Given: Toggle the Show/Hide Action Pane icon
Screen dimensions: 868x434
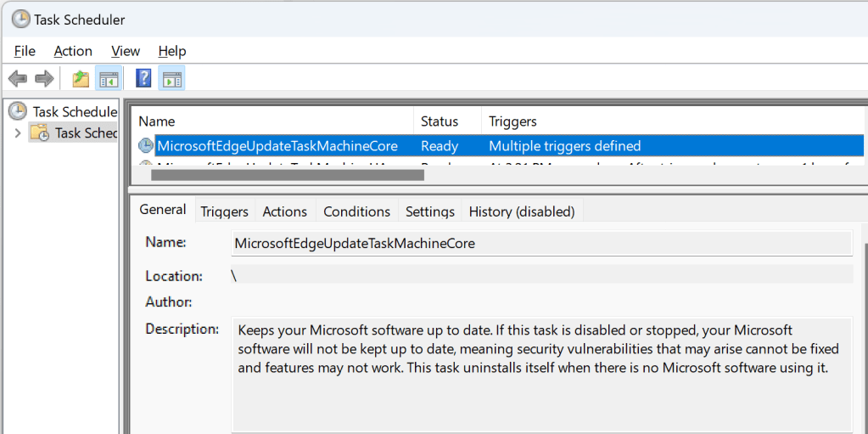Looking at the screenshot, I should pyautogui.click(x=171, y=79).
